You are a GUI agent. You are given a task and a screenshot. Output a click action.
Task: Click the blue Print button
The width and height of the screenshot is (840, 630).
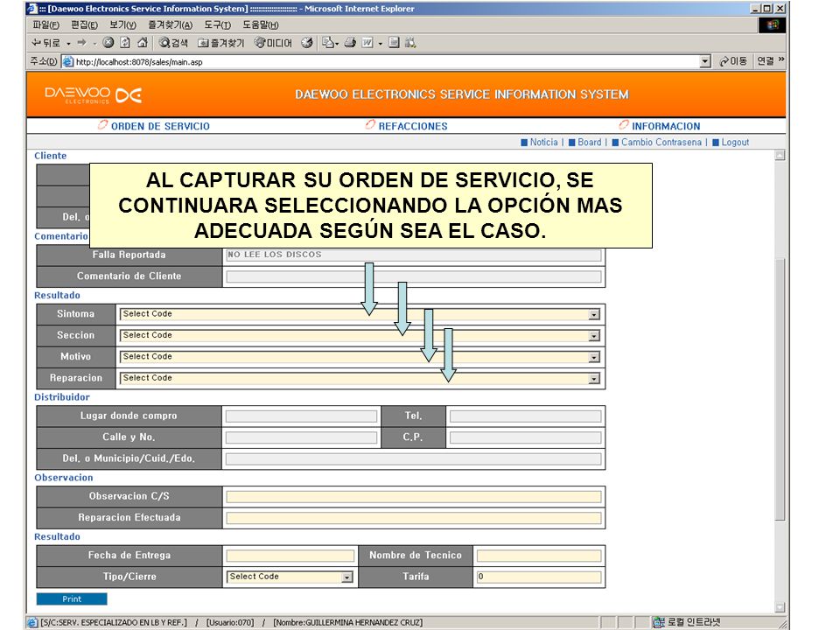click(72, 598)
